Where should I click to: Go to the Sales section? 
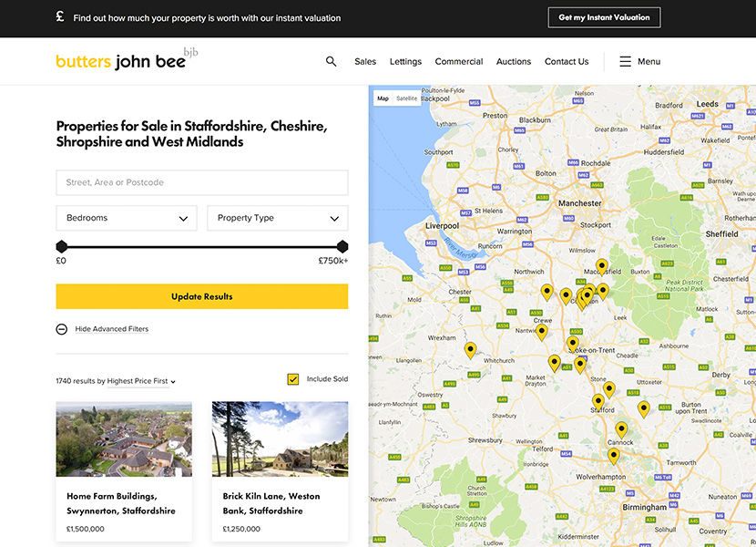pyautogui.click(x=365, y=61)
